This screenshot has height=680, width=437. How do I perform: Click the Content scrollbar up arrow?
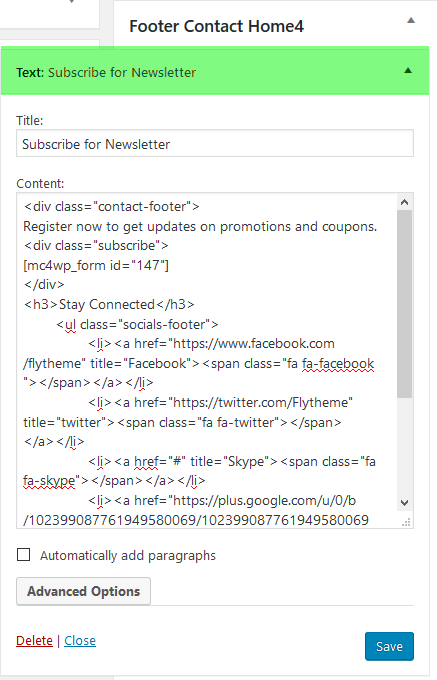[x=404, y=202]
